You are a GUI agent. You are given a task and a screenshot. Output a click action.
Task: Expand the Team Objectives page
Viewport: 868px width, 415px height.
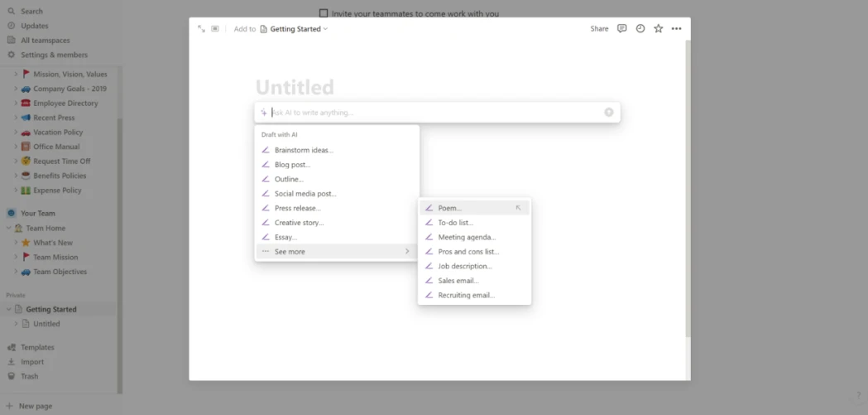tap(16, 272)
